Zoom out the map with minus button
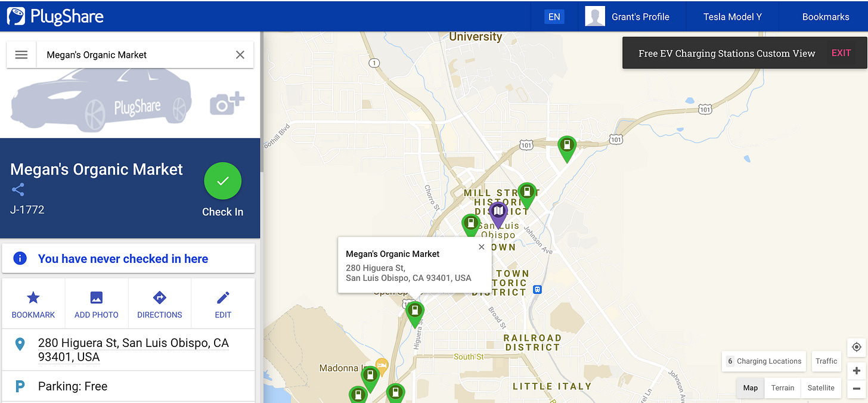 tap(857, 389)
